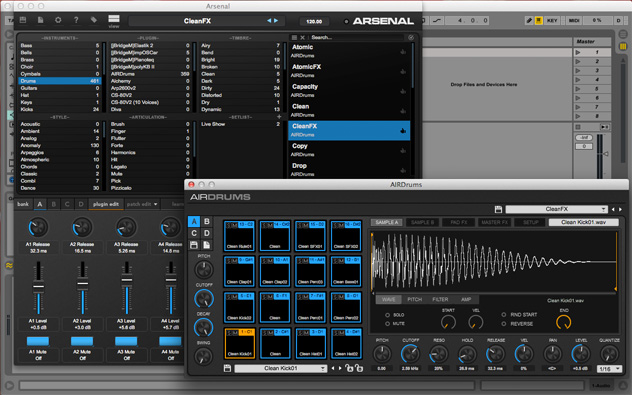Click the plugin edit button
Image resolution: width=632 pixels, height=395 pixels.
106,204
